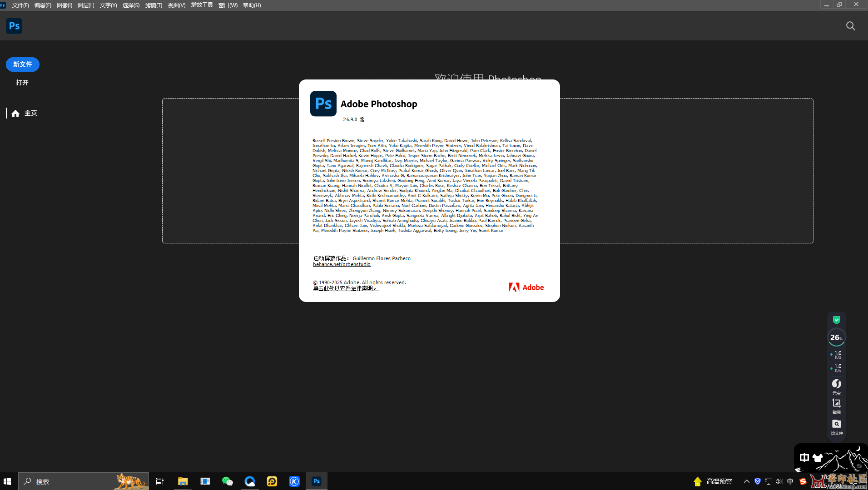Click the shirt skin icon on input bar
868x490 pixels.
click(818, 458)
